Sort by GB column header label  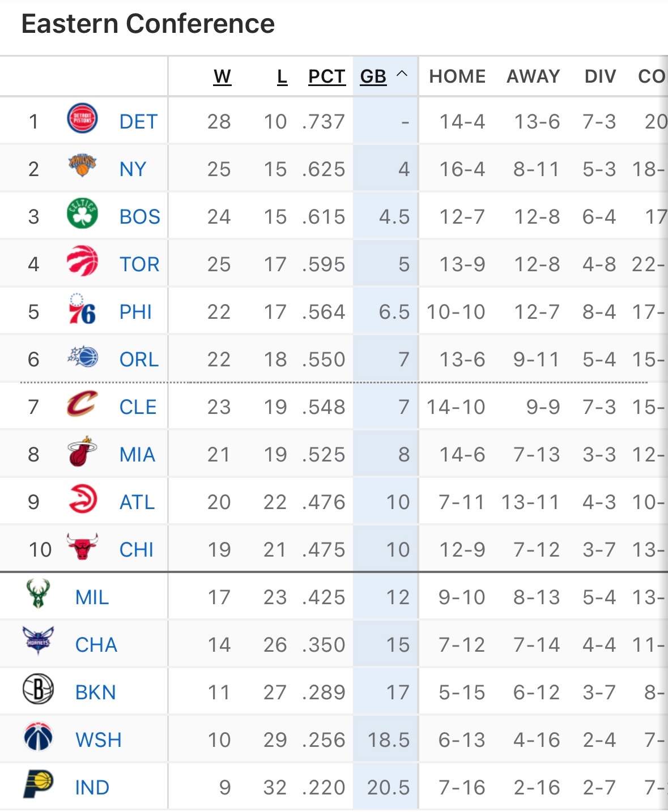click(x=373, y=76)
